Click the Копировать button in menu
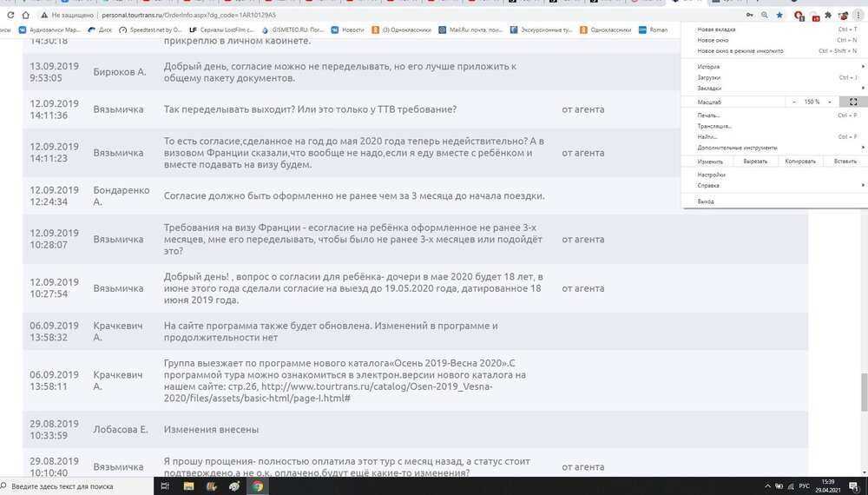The height and width of the screenshot is (495, 868). coord(799,161)
